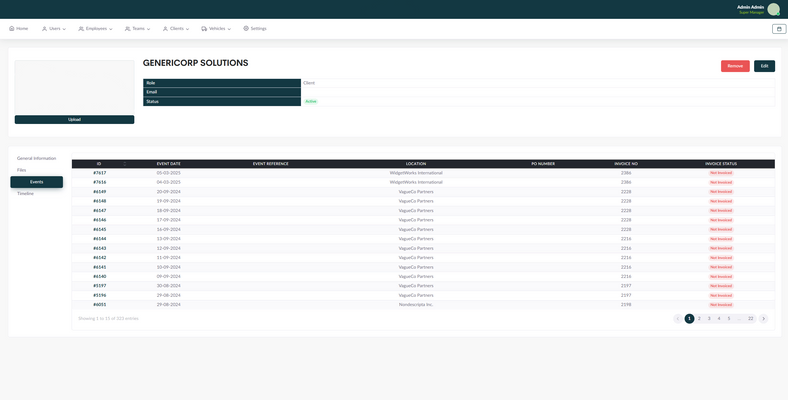The width and height of the screenshot is (788, 400).
Task: Open the General Information tab
Action: coord(37,158)
